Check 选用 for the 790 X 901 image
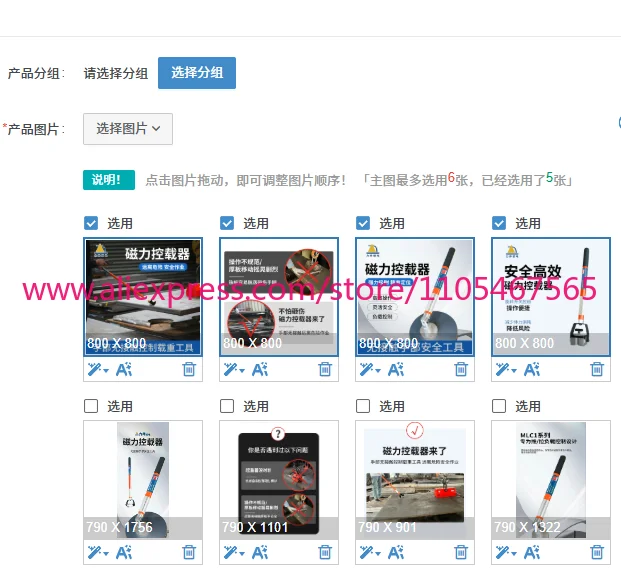 pos(363,406)
